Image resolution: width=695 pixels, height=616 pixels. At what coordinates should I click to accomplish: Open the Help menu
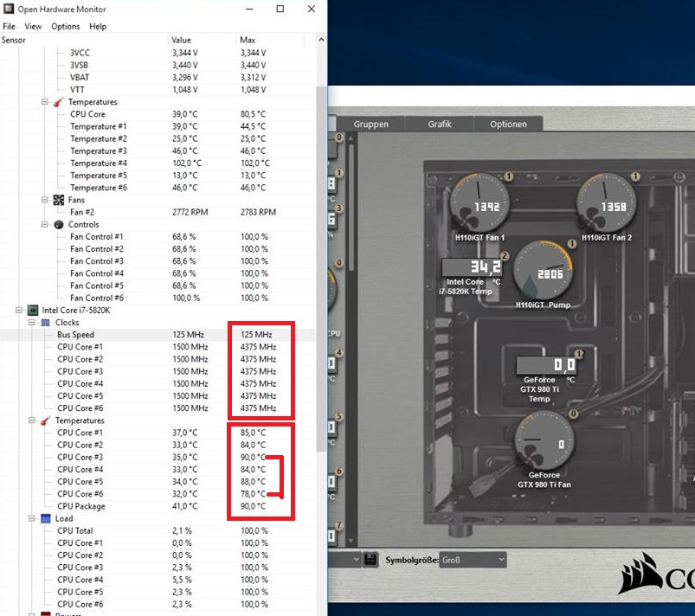98,26
